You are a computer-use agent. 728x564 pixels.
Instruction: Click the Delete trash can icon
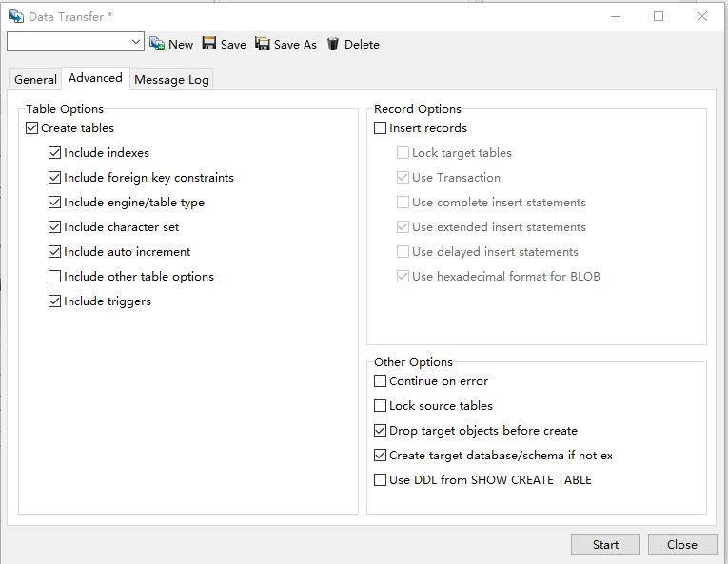tap(333, 44)
